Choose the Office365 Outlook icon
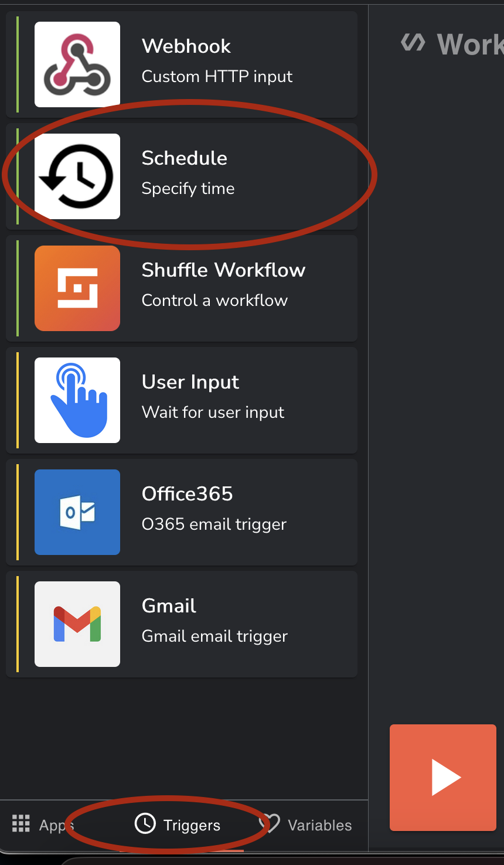This screenshot has height=865, width=504. (77, 512)
